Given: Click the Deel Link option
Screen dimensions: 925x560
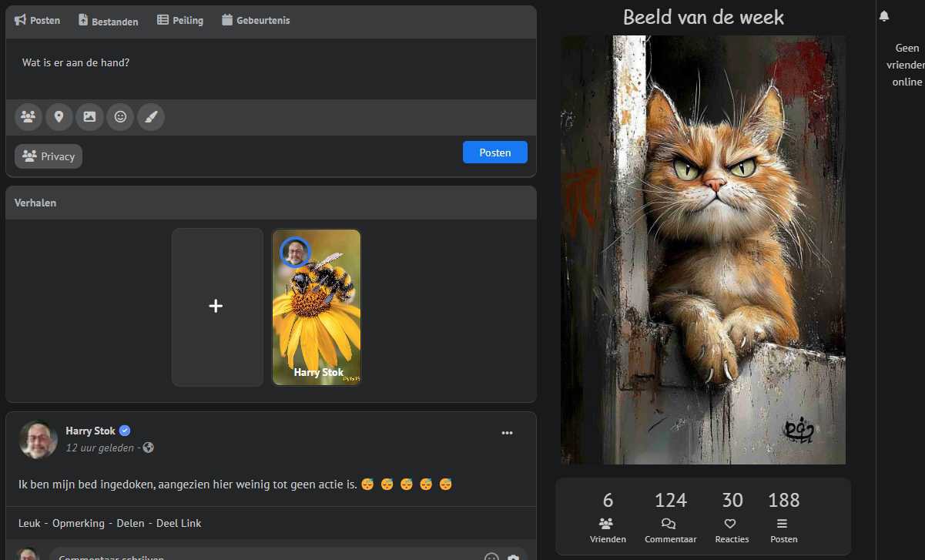Looking at the screenshot, I should pyautogui.click(x=179, y=523).
